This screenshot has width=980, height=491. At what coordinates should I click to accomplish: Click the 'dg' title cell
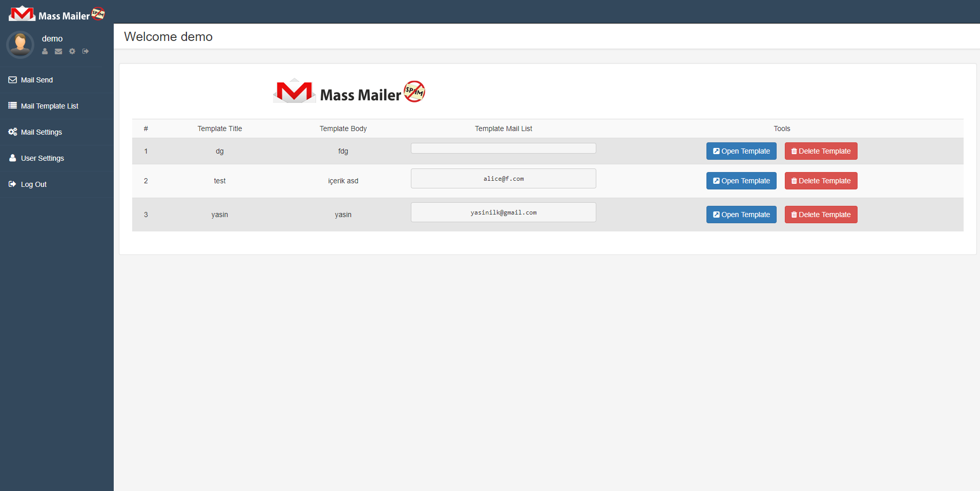click(x=220, y=151)
